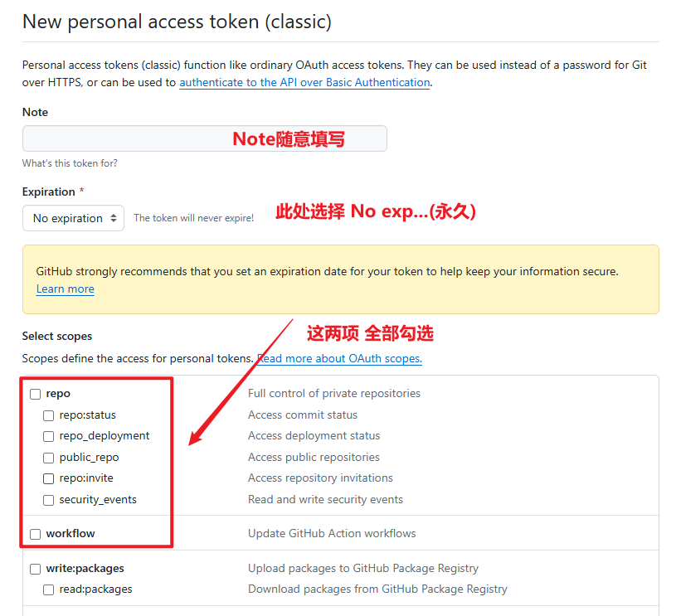
Task: Click the 'What's this token for?' hint
Action: [70, 163]
